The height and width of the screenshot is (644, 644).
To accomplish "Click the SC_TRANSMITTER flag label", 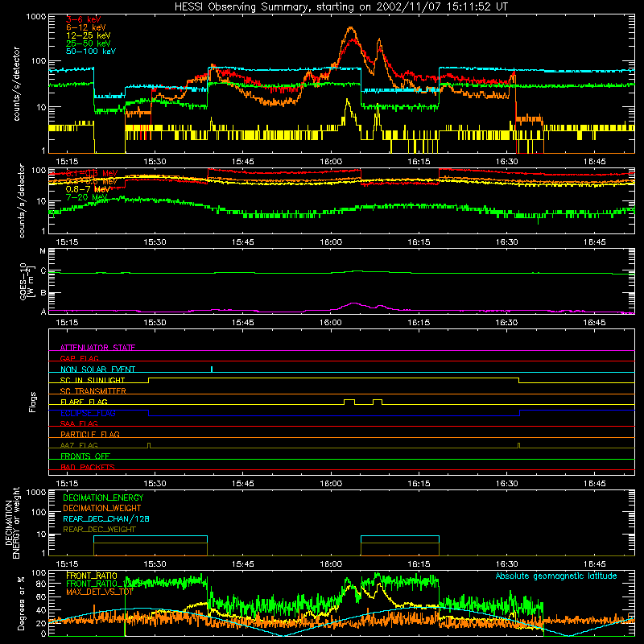I will point(93,391).
